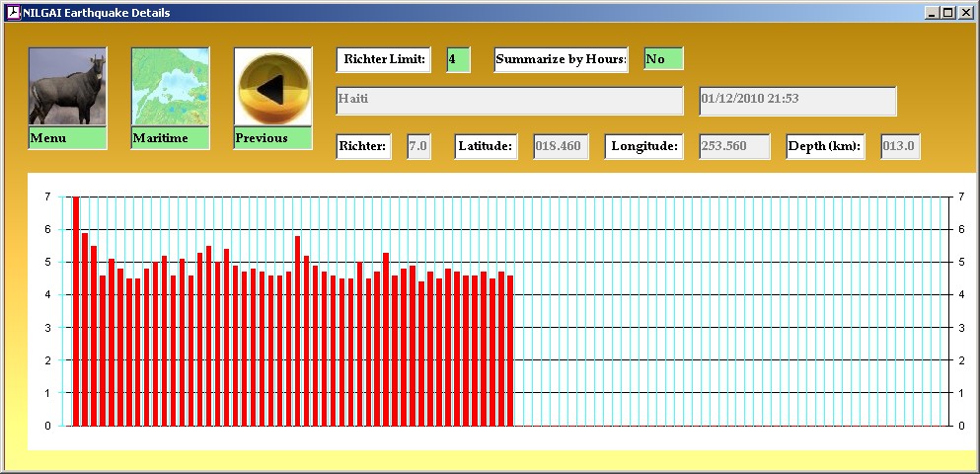
Task: Select the Richter 7.0 value box
Action: pos(418,147)
